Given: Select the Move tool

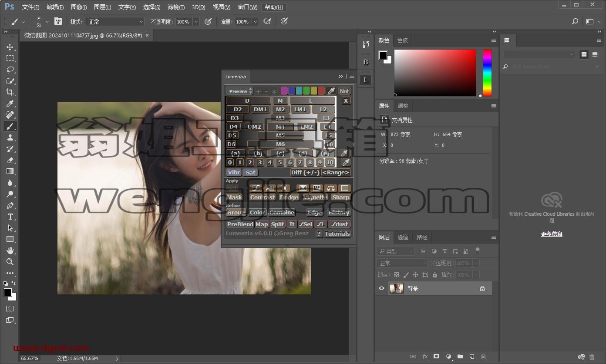Looking at the screenshot, I should tap(10, 47).
